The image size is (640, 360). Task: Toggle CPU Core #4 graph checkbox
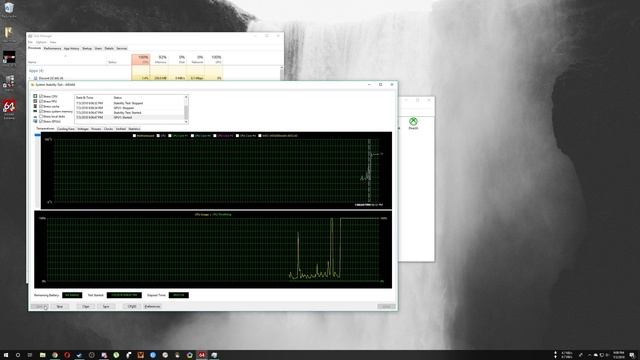pos(237,136)
